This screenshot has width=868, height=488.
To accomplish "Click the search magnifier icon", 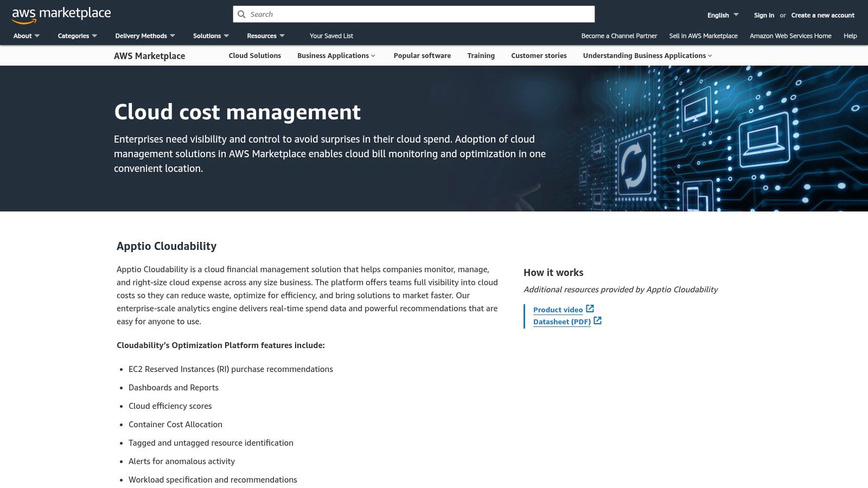I will 242,14.
